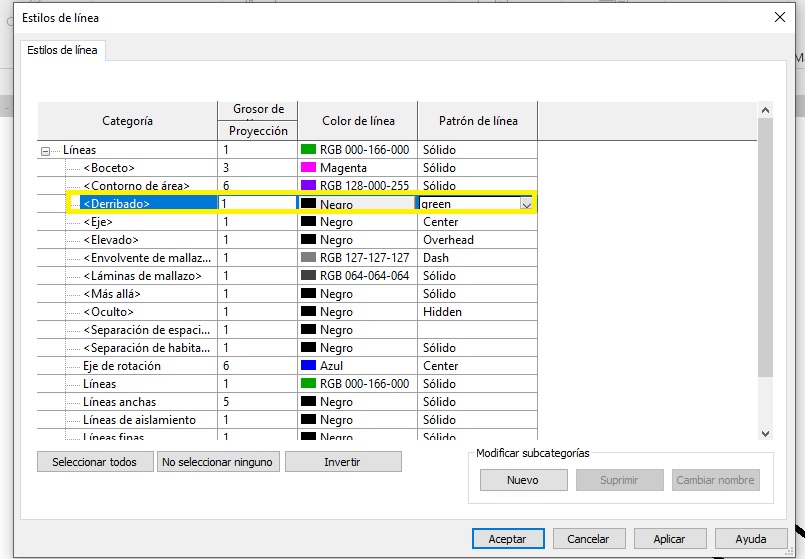The width and height of the screenshot is (805, 559).
Task: Click the Aplicar button
Action: [669, 539]
